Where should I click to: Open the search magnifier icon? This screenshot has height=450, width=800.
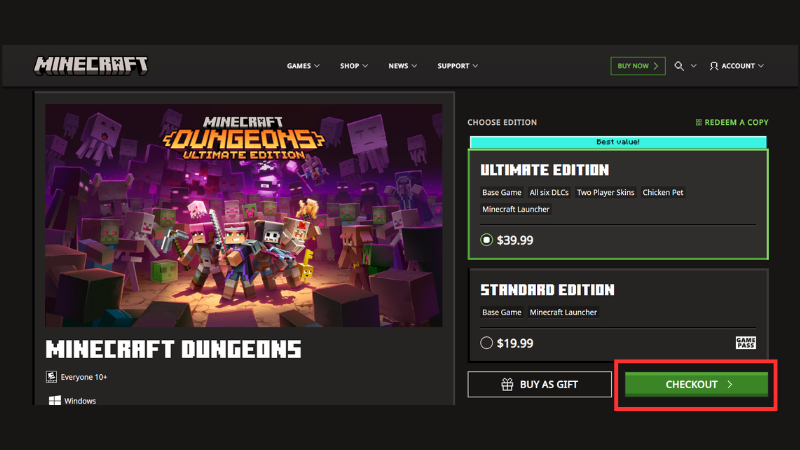pos(679,66)
